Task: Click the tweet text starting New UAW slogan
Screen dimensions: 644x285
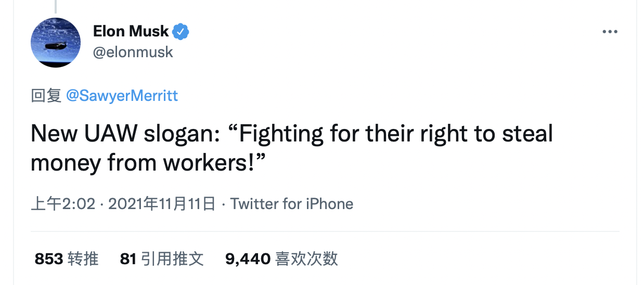Action: coord(291,134)
